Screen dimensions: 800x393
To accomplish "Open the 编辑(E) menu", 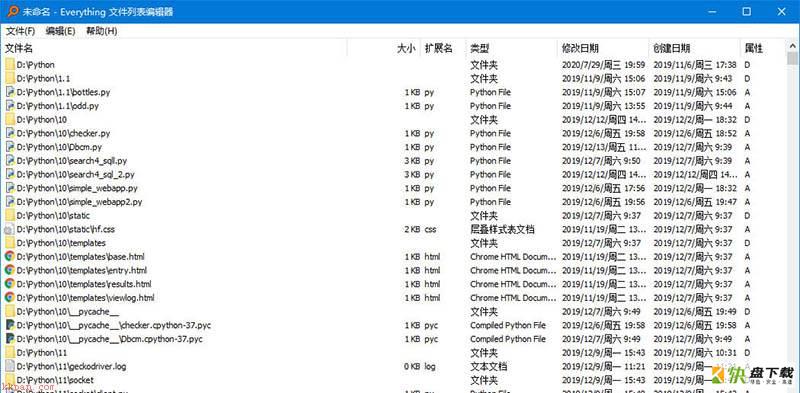I will pyautogui.click(x=60, y=31).
